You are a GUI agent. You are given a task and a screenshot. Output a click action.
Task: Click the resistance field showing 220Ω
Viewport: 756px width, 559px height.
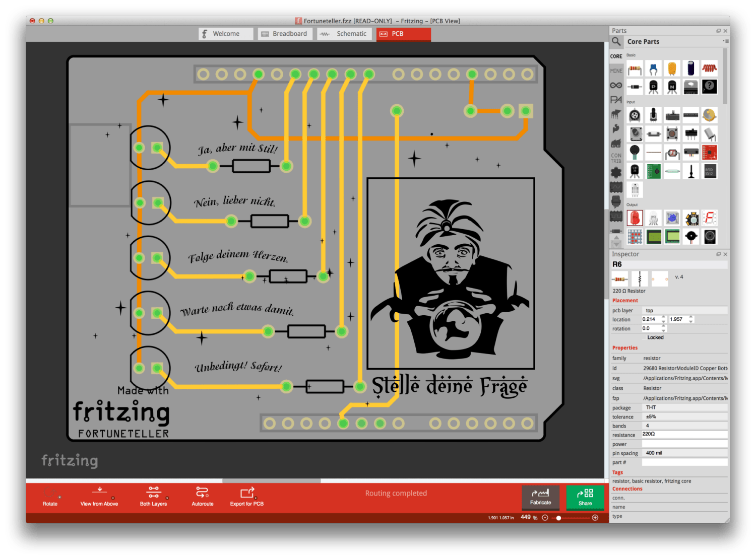(x=684, y=434)
